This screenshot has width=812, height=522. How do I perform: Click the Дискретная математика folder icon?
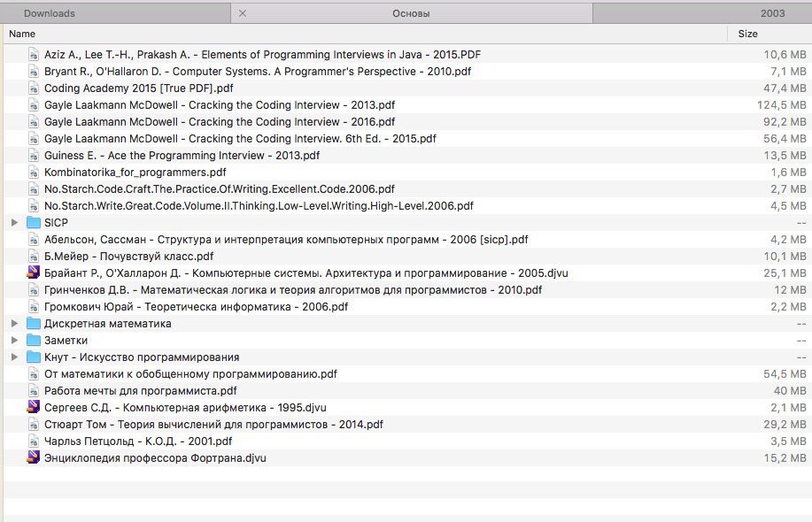point(34,324)
